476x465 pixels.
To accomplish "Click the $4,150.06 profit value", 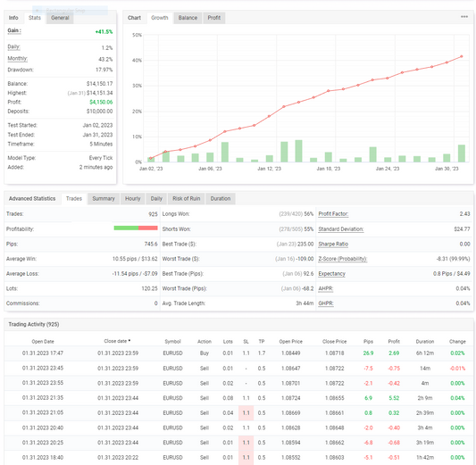I will (x=101, y=103).
